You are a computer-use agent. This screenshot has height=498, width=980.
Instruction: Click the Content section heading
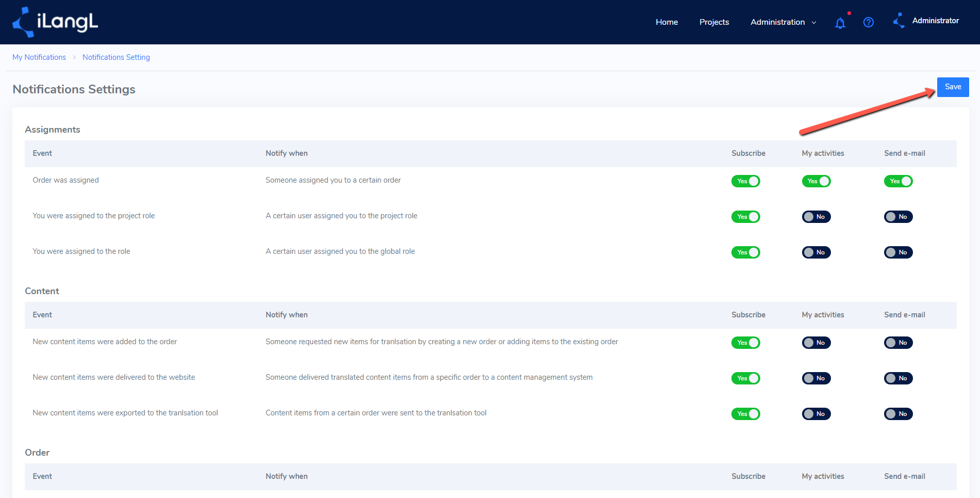42,291
